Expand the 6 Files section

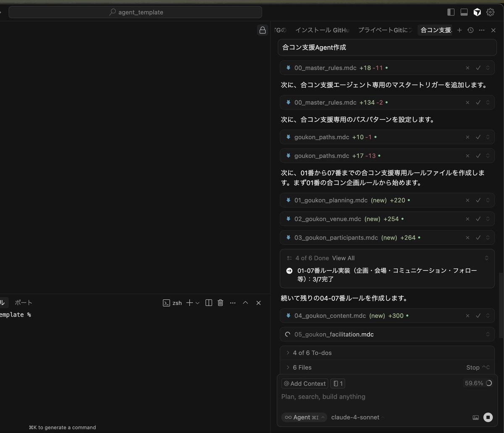302,367
